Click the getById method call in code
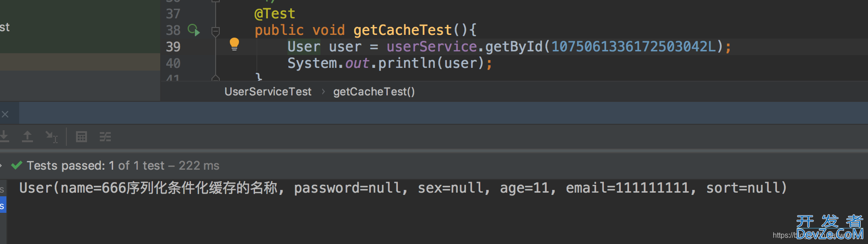 click(514, 47)
